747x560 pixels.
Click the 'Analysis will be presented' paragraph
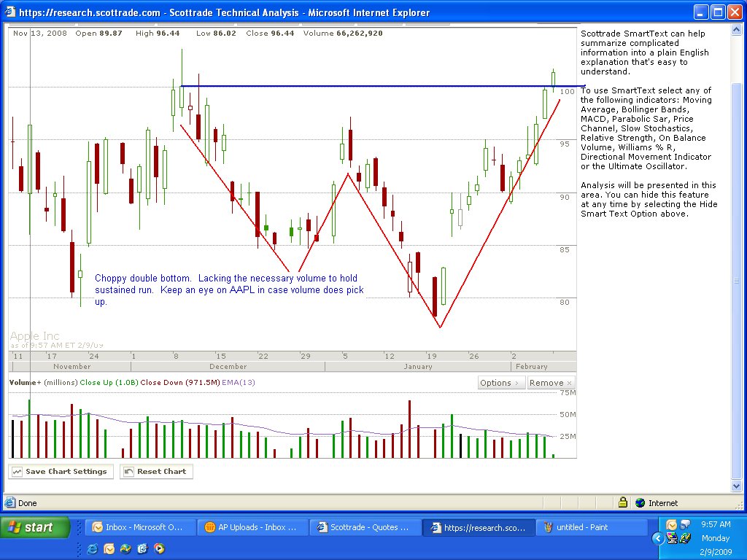649,199
